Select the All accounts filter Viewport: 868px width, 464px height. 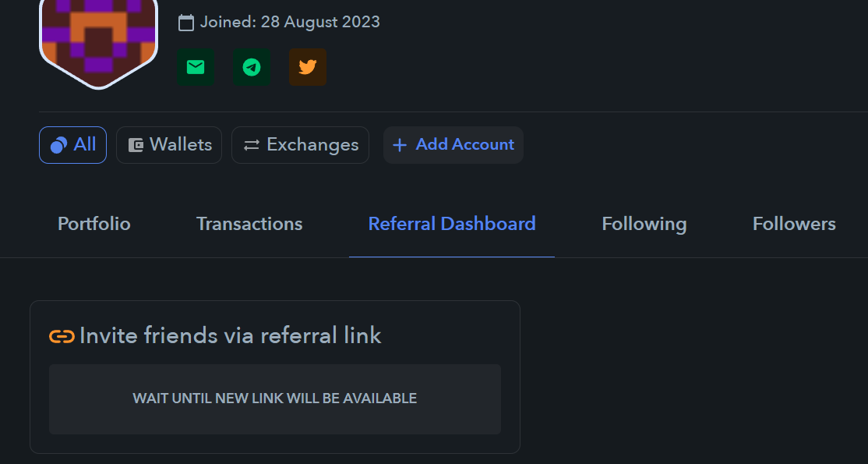(72, 145)
